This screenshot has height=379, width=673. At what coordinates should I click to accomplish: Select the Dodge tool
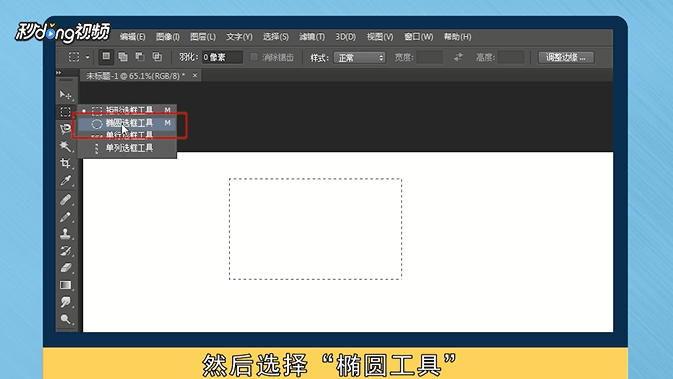click(65, 319)
